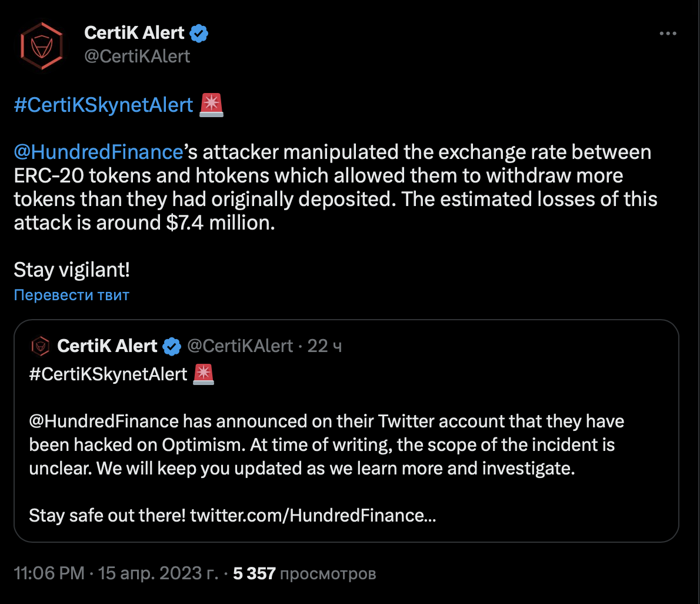700x604 pixels.
Task: Click the siren emoji inside the quoted tweet
Action: pos(203,374)
